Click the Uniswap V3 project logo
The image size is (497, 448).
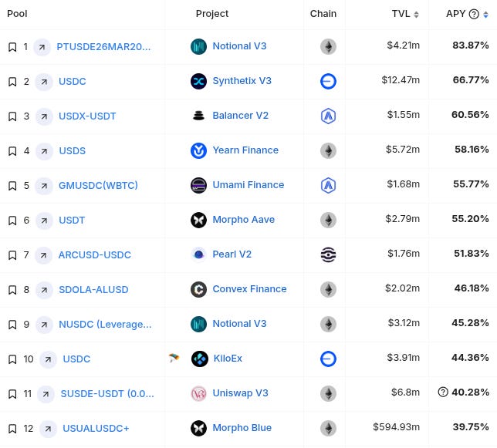pos(199,393)
